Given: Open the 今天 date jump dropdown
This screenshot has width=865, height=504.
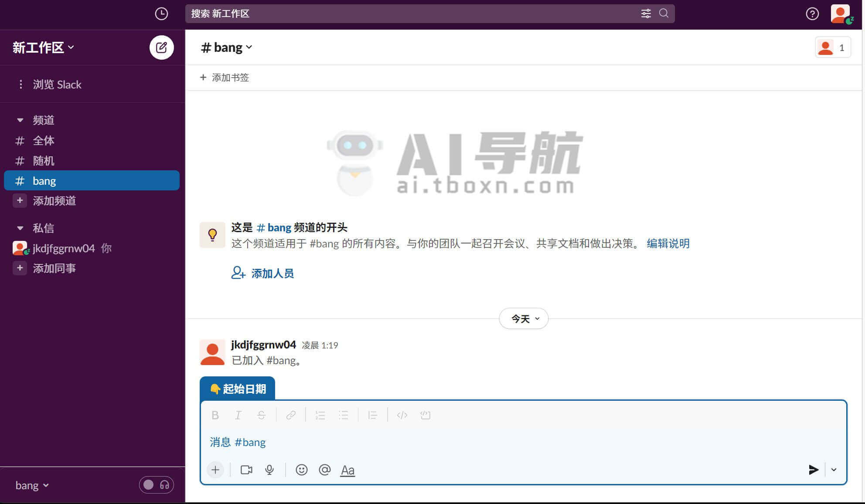Looking at the screenshot, I should (524, 318).
